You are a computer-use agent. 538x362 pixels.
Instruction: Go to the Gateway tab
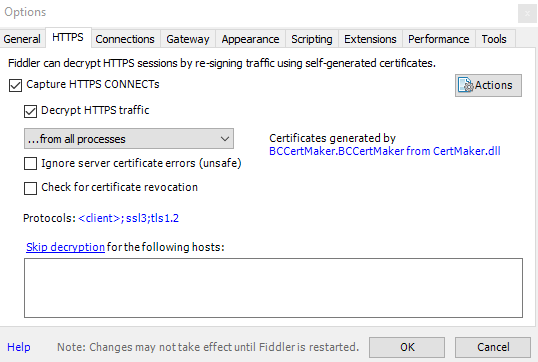point(188,39)
